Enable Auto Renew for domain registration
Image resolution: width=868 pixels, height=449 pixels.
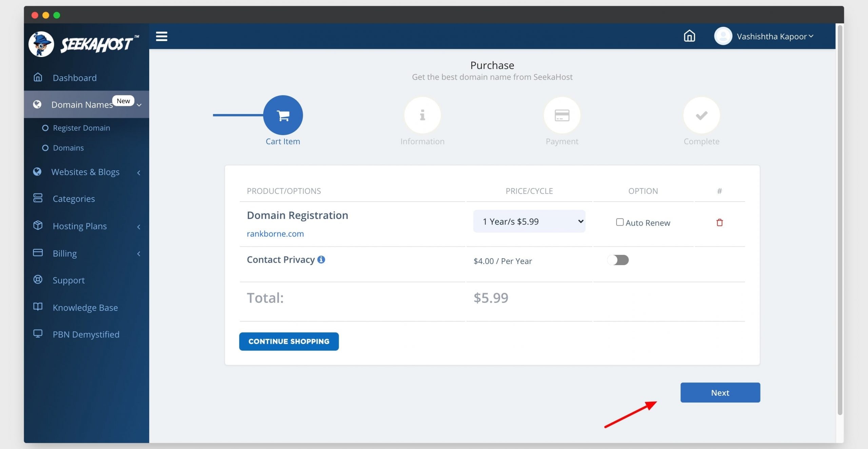(x=619, y=222)
